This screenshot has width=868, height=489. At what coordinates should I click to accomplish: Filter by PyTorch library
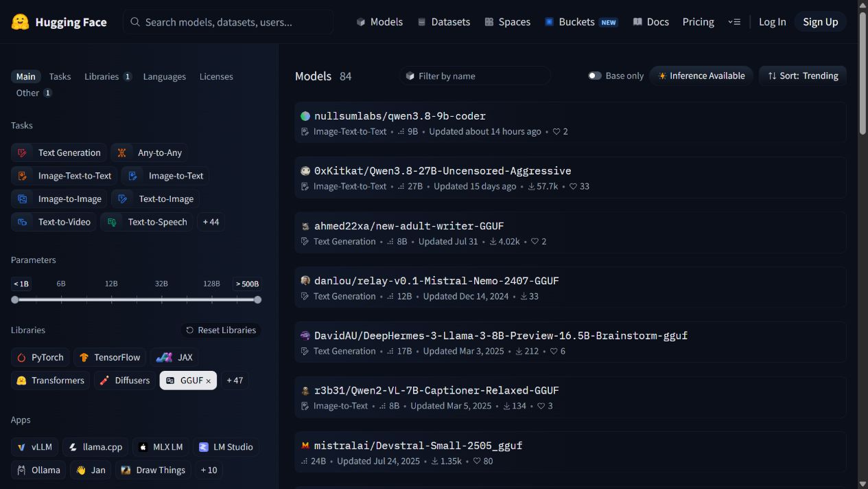(40, 357)
